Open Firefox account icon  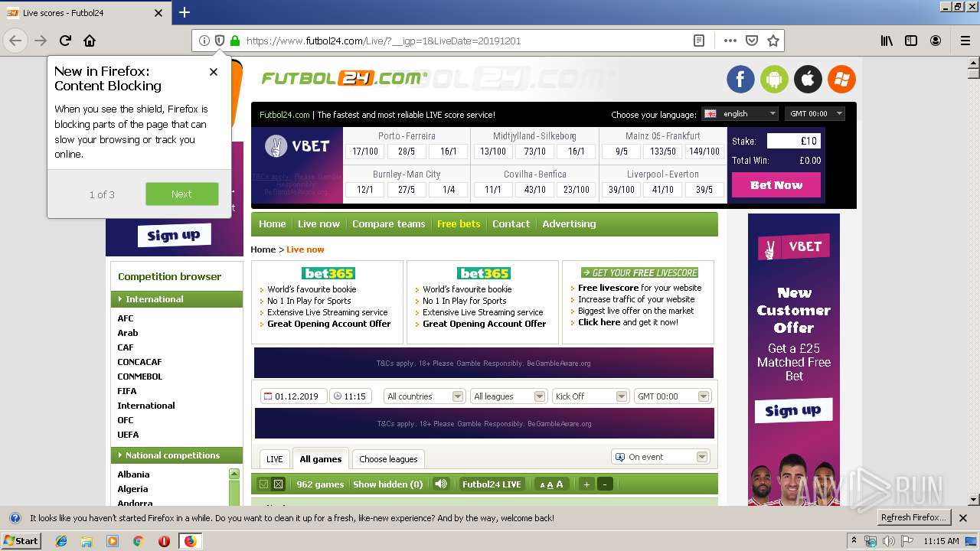(936, 41)
